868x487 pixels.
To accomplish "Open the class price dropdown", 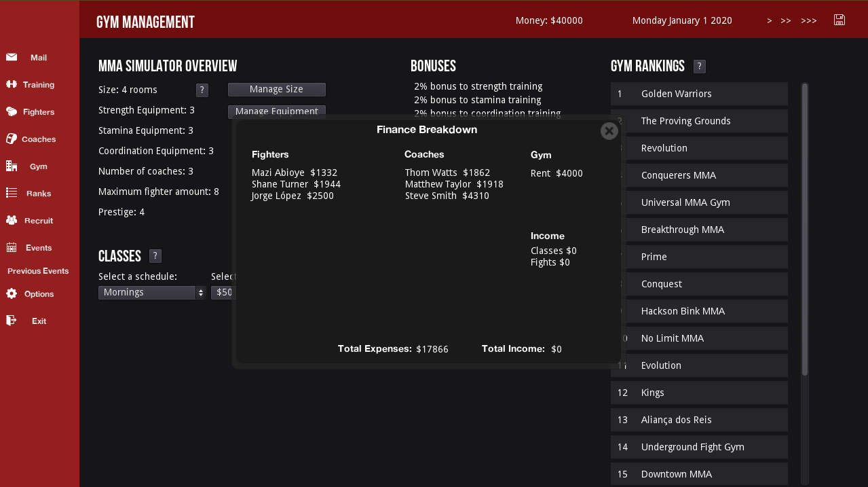I will (x=223, y=293).
